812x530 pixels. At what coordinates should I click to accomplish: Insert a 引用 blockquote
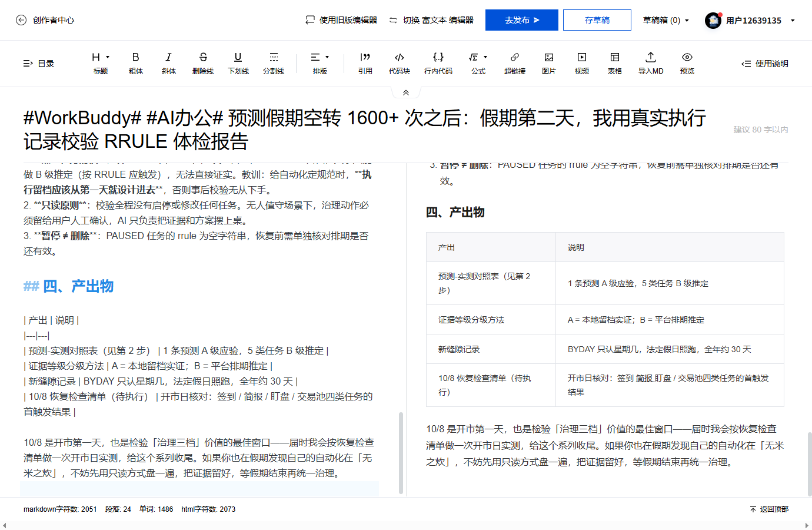click(365, 63)
